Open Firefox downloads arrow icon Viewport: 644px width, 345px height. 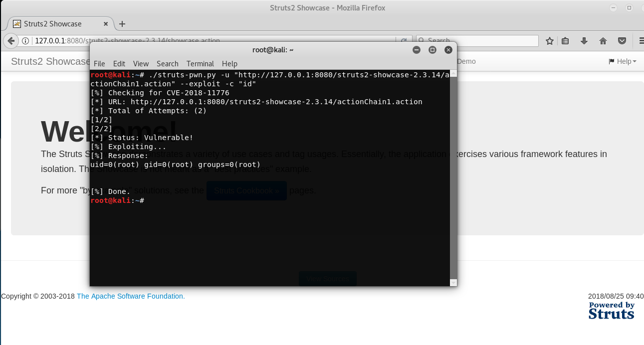584,41
